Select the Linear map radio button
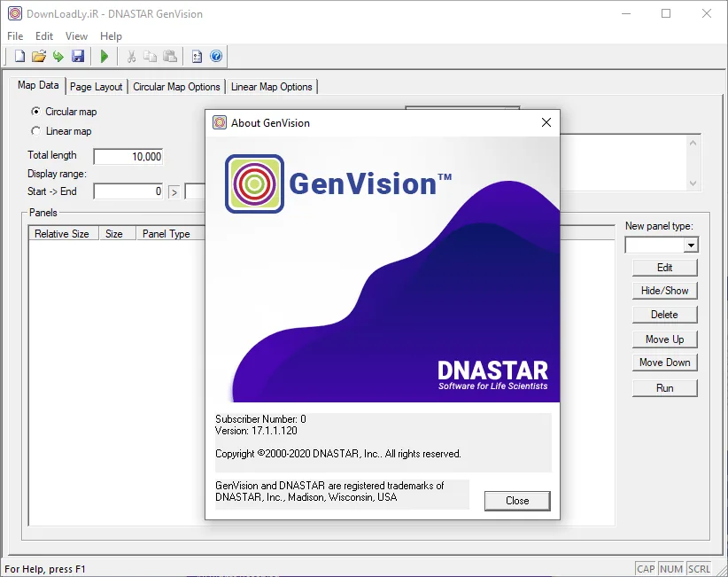This screenshot has width=728, height=577. click(35, 131)
